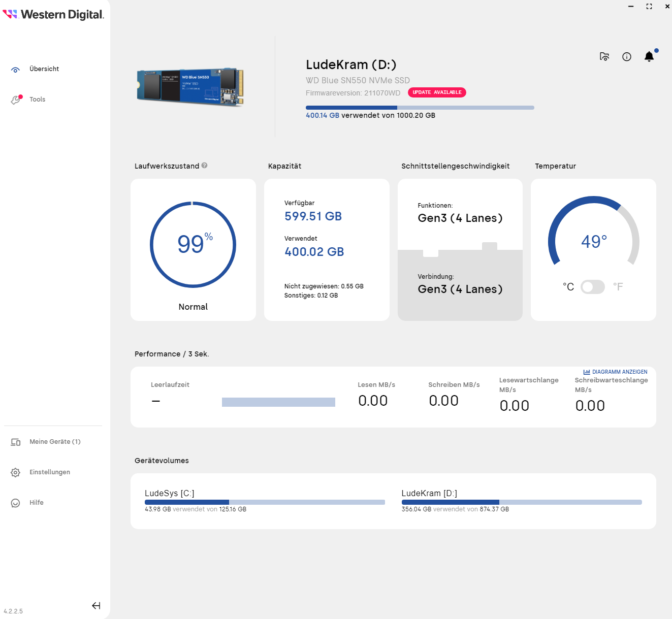Click the Western Digital logo
The height and width of the screenshot is (619, 672).
(x=53, y=14)
